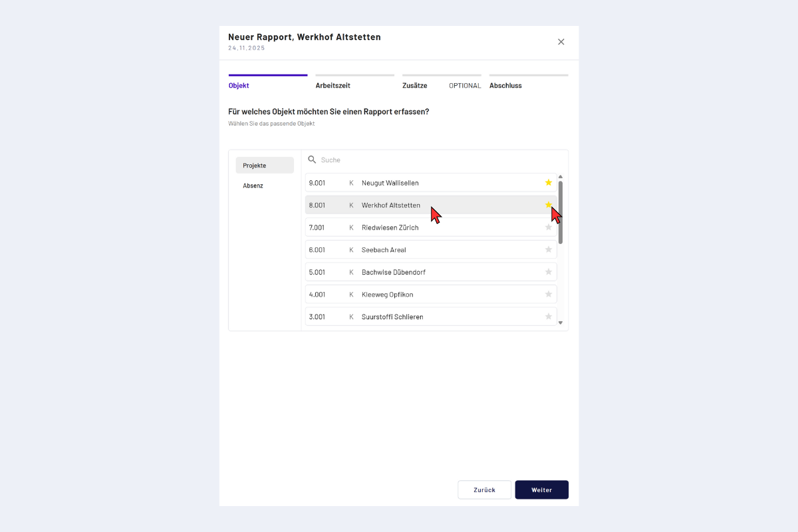Jump to the Abschluss step
This screenshot has width=798, height=532.
coord(505,86)
